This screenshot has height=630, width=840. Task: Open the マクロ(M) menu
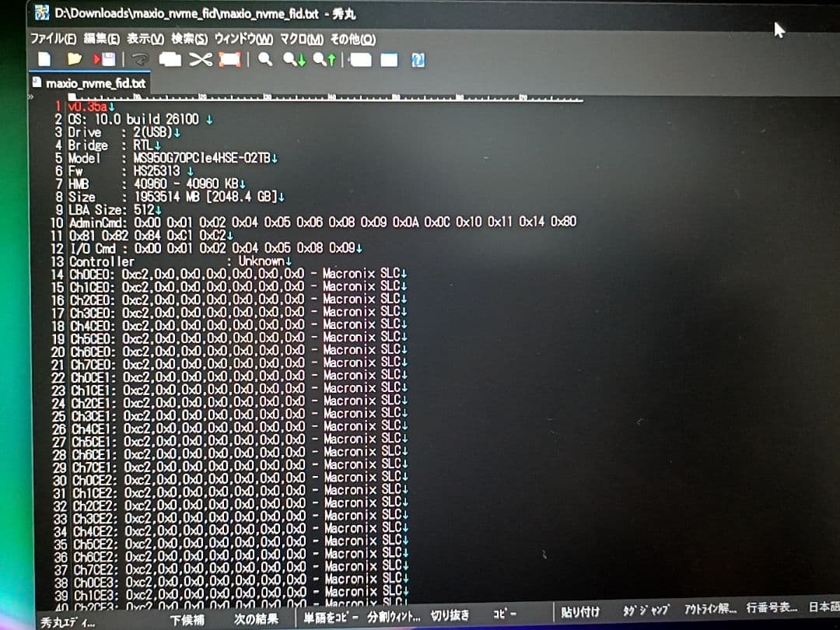[x=301, y=39]
